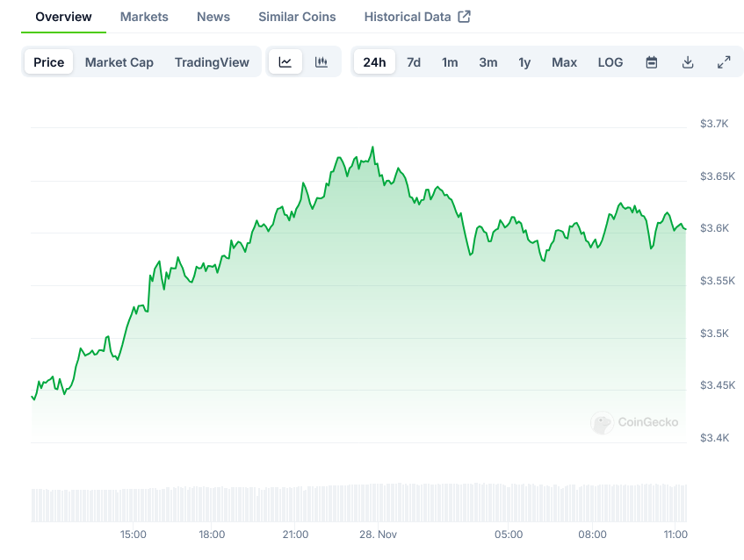Image resolution: width=744 pixels, height=560 pixels.
Task: Show the 7d price range
Action: pos(414,62)
